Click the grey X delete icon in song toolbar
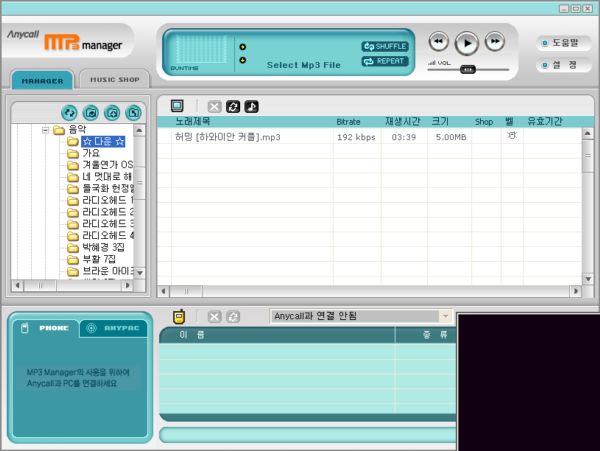Image resolution: width=600 pixels, height=451 pixels. 214,107
